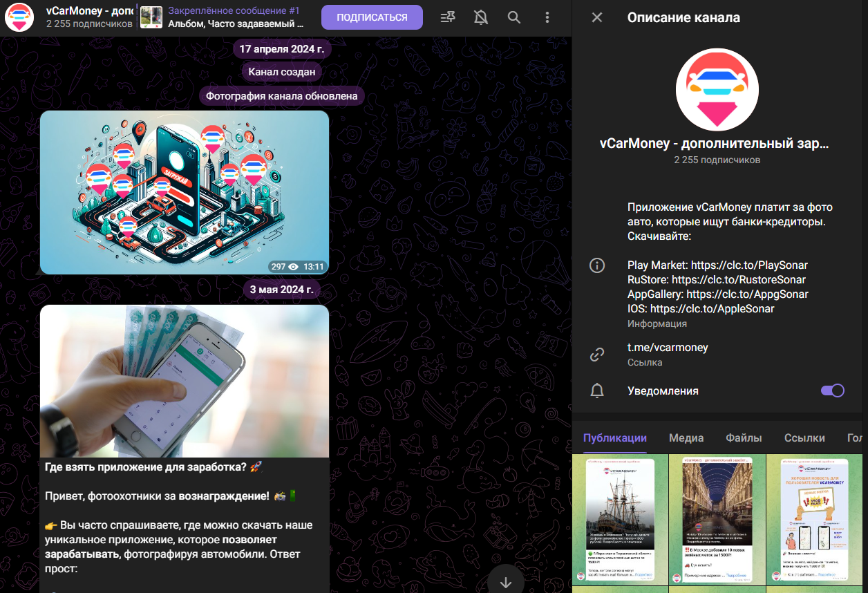Open the isometric city phone illustration image
Image resolution: width=868 pixels, height=593 pixels.
pos(185,192)
